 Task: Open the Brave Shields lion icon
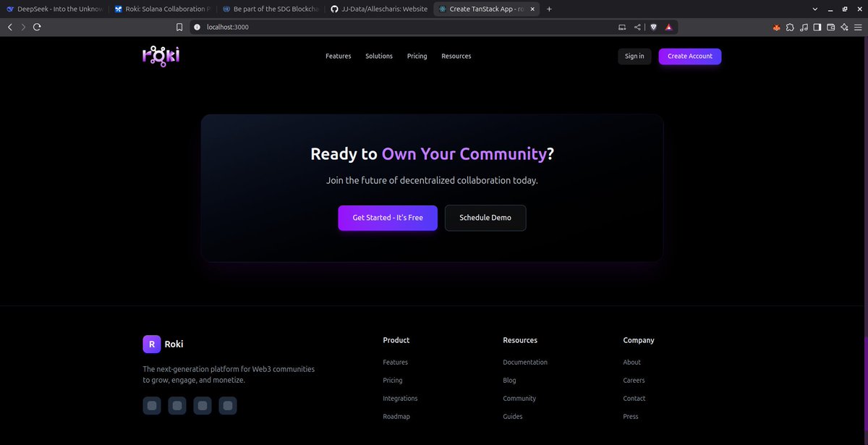[653, 27]
